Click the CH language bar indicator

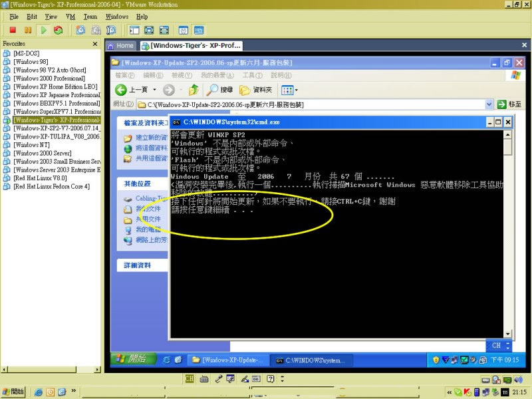point(496,345)
